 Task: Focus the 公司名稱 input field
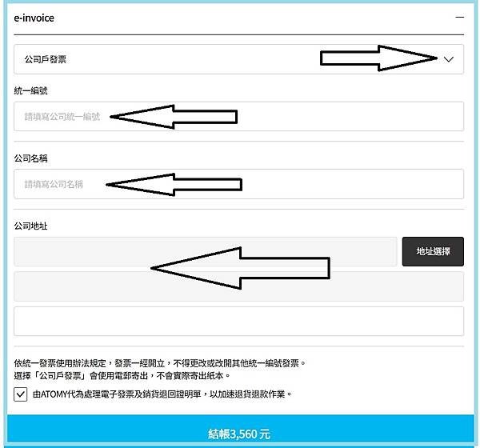[238, 184]
